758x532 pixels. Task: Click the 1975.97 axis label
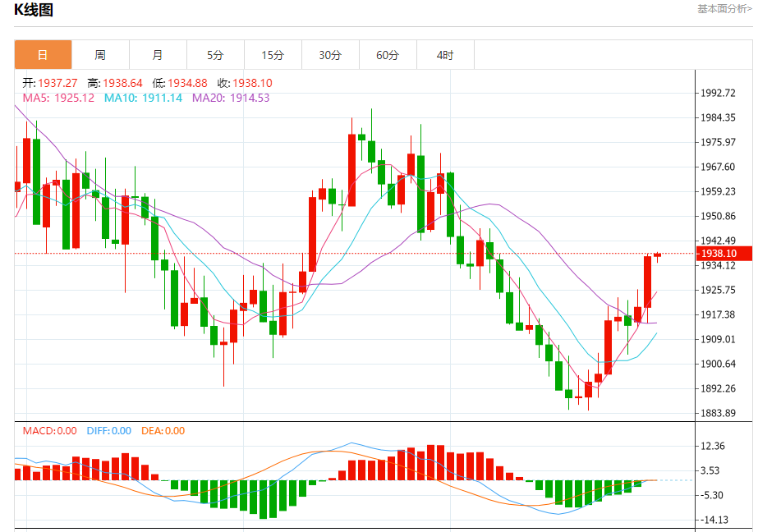coord(718,142)
